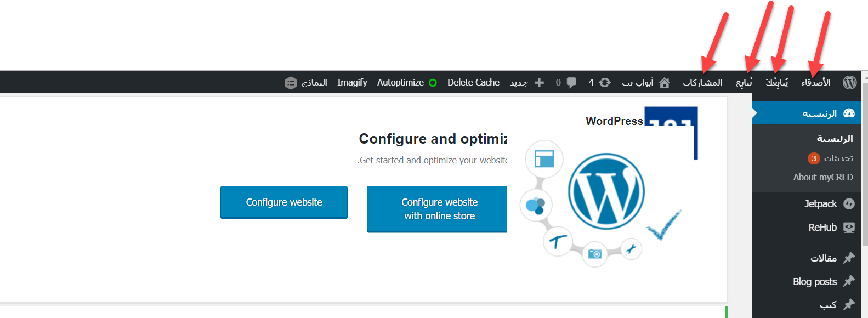Image resolution: width=868 pixels, height=318 pixels.
Task: Click the dashboard gauge icon
Action: [849, 113]
